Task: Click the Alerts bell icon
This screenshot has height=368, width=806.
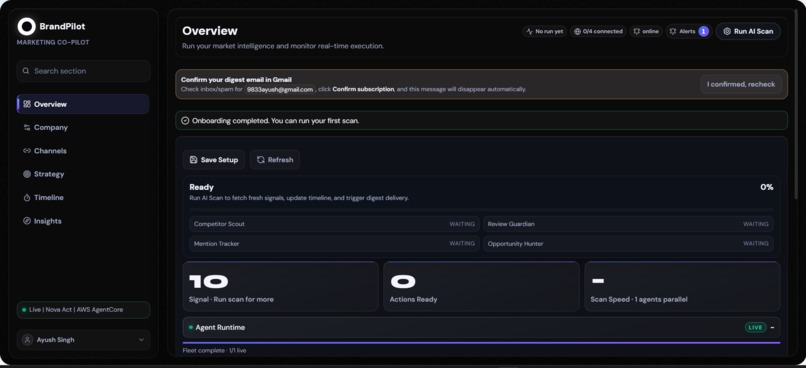Action: (672, 31)
